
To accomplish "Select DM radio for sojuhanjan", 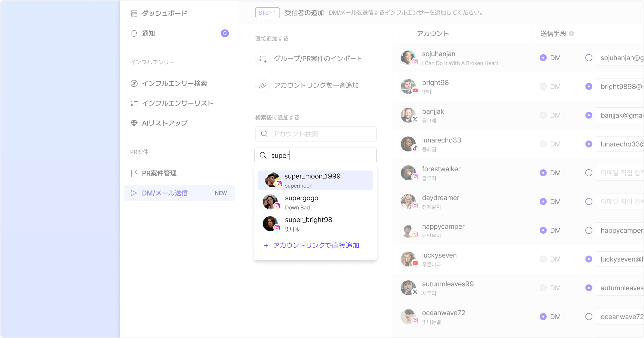I will pos(543,58).
